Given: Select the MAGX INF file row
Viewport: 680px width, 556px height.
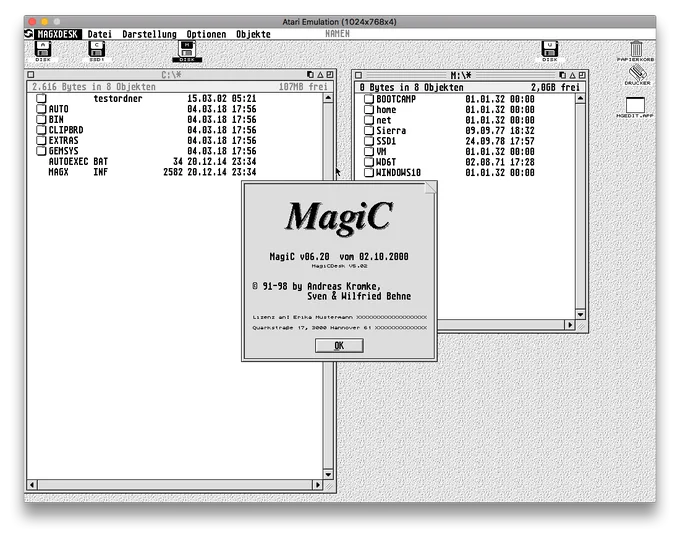Looking at the screenshot, I should click(152, 172).
